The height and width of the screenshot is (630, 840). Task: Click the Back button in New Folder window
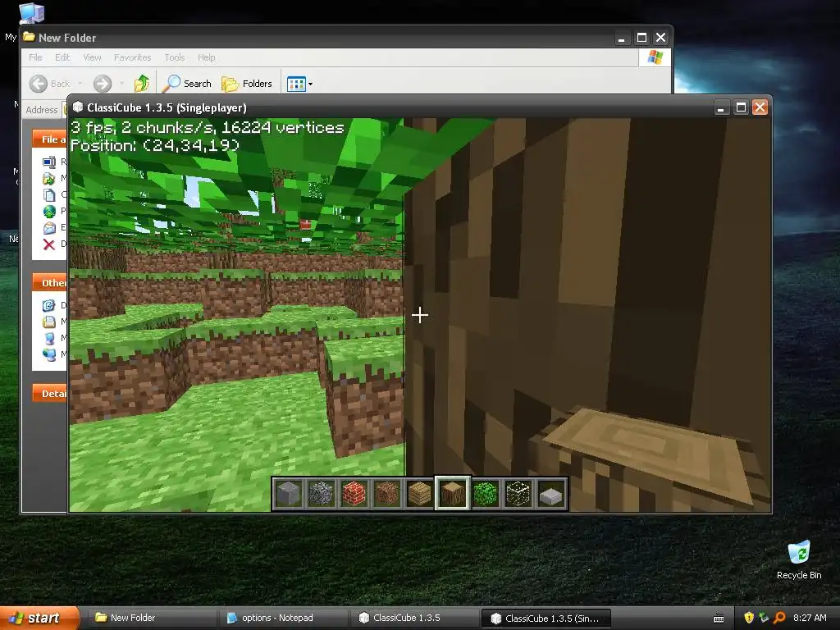(x=50, y=84)
